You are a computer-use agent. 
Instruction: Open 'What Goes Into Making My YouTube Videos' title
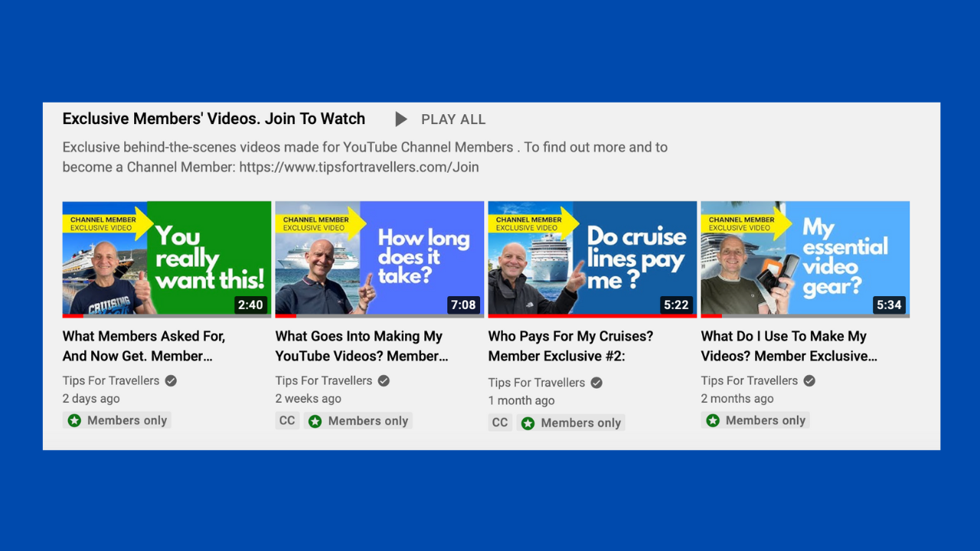[361, 346]
